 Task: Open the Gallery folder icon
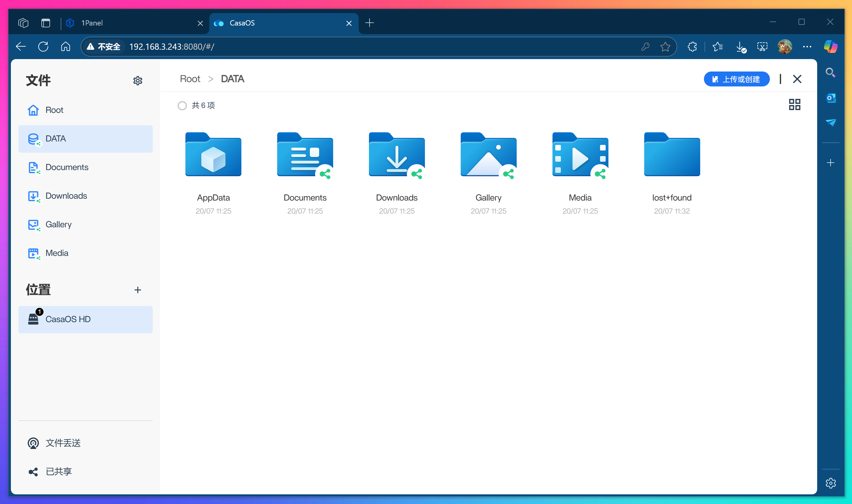488,155
